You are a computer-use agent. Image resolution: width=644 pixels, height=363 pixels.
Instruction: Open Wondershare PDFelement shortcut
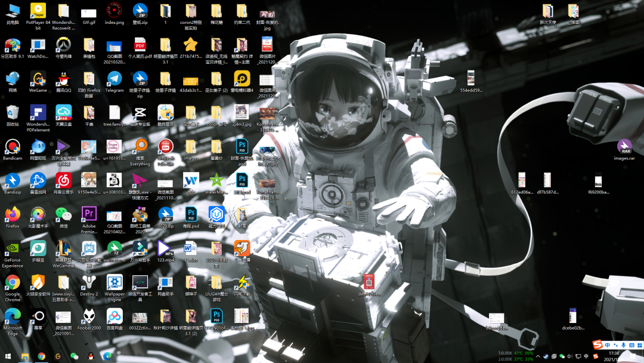tap(38, 118)
